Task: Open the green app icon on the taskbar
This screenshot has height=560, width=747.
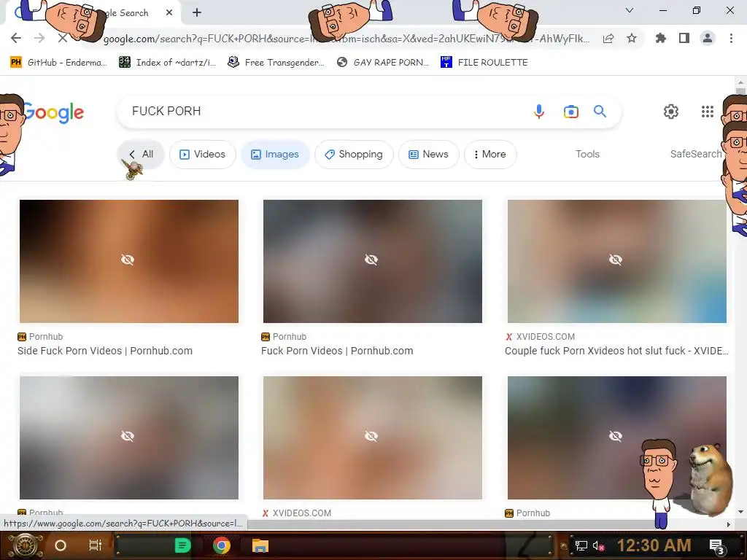Action: click(182, 545)
